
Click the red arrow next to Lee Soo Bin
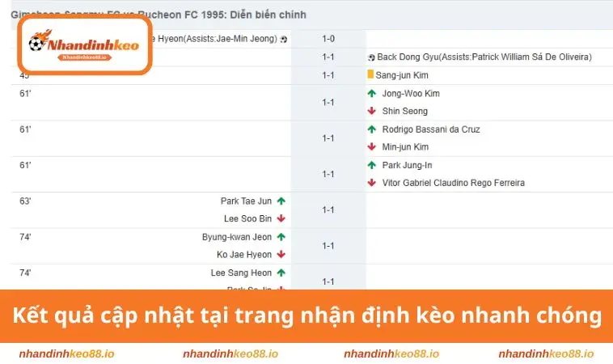click(281, 219)
